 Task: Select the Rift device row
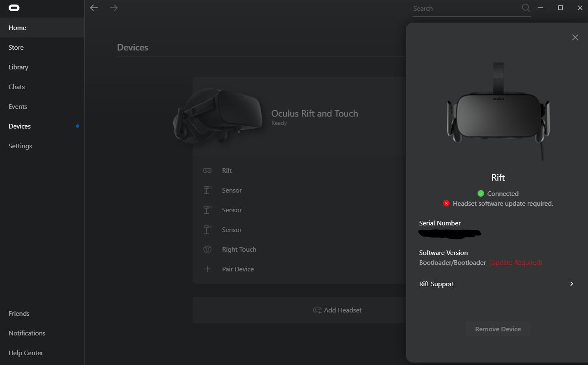click(299, 170)
